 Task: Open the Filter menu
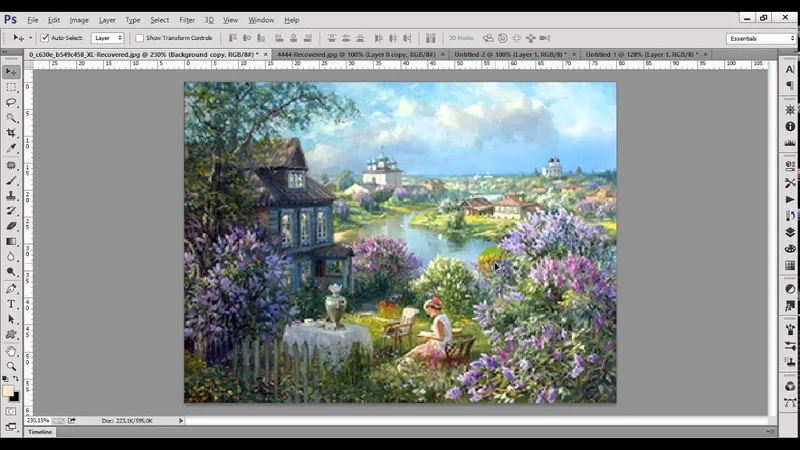coord(187,20)
